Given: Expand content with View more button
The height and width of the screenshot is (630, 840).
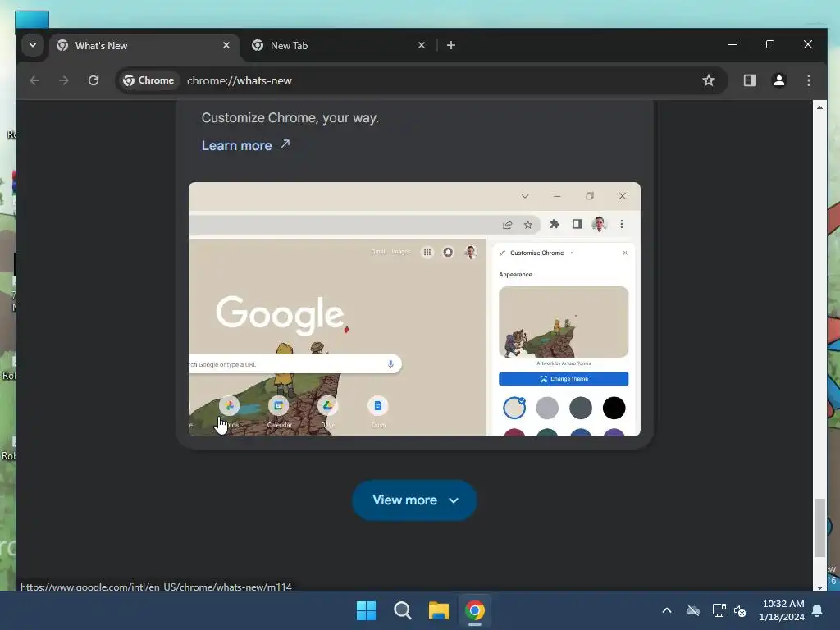Looking at the screenshot, I should click(x=414, y=500).
